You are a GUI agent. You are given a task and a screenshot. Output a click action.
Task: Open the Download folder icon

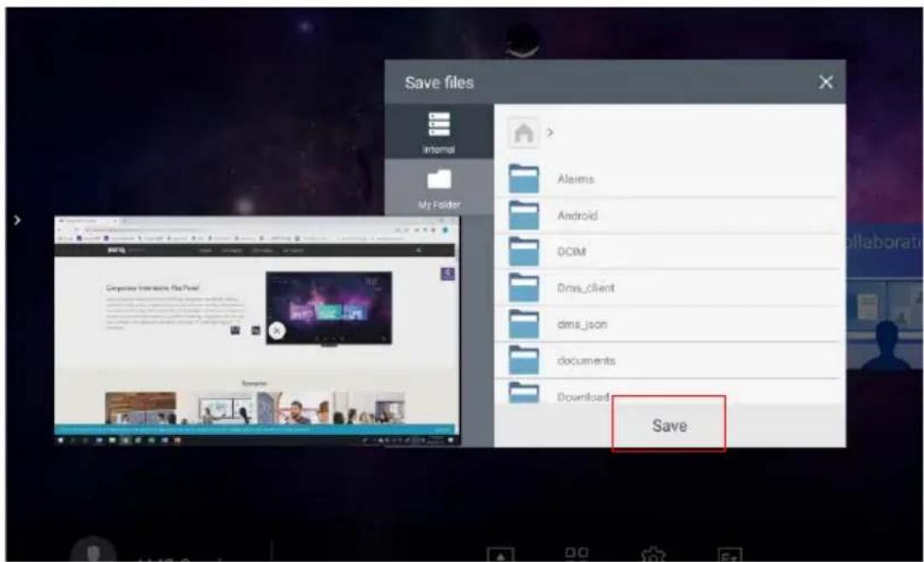click(x=524, y=392)
